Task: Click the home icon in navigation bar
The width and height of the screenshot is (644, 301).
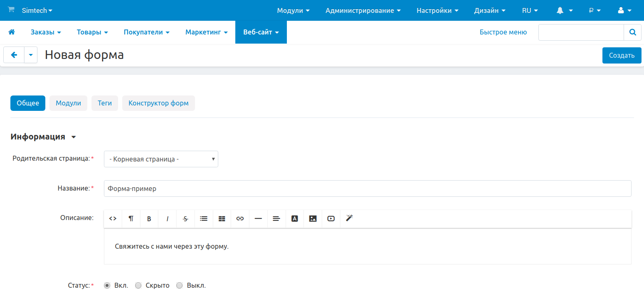Action: pos(12,32)
